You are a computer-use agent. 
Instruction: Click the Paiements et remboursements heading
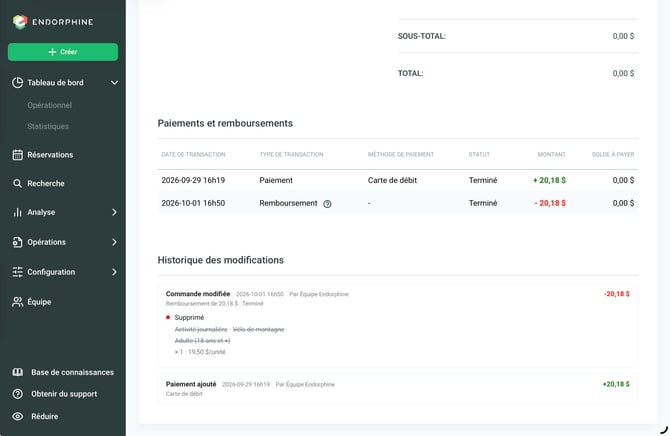click(x=225, y=123)
